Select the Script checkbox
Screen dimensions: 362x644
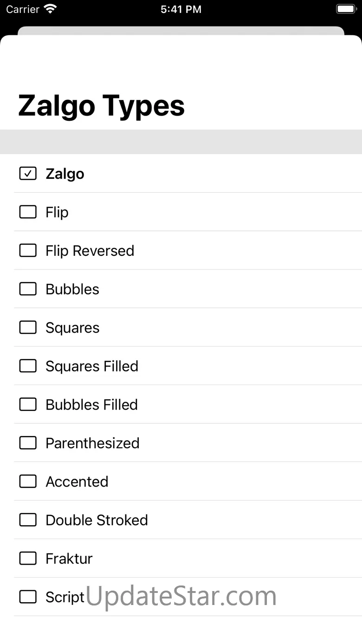[28, 597]
